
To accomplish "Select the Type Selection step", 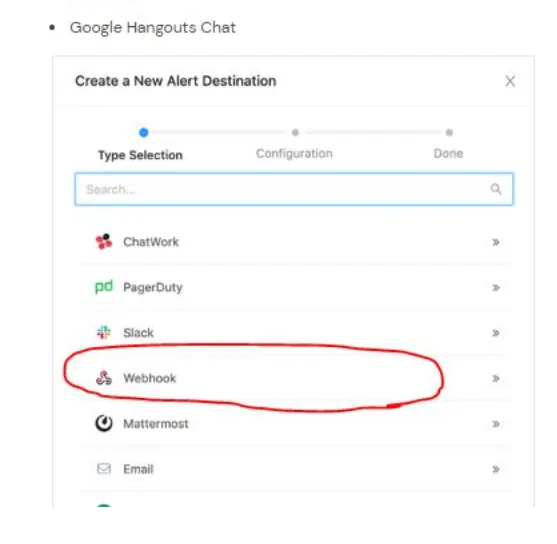I will [140, 155].
